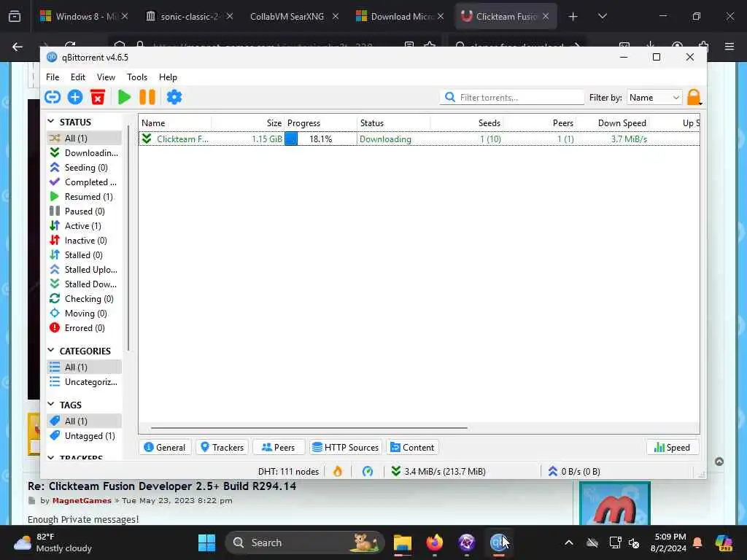Image resolution: width=747 pixels, height=560 pixels.
Task: Select the Stalled (0) filter
Action: point(84,255)
